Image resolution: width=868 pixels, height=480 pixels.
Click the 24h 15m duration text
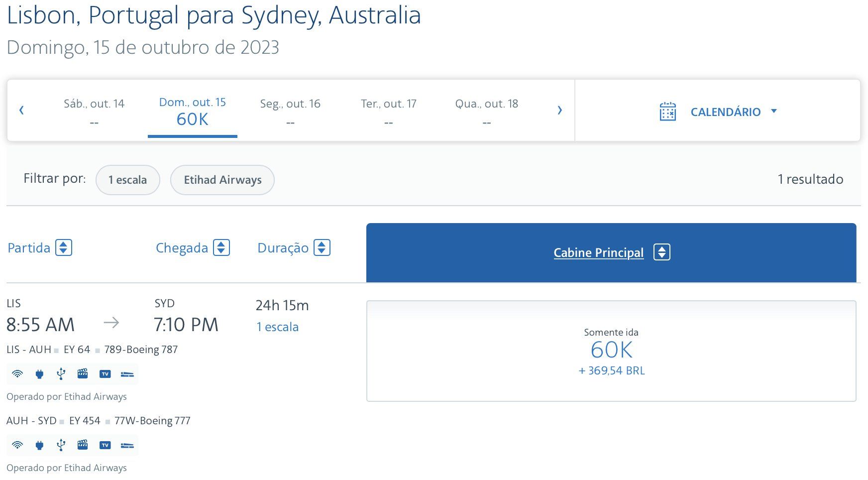click(282, 305)
